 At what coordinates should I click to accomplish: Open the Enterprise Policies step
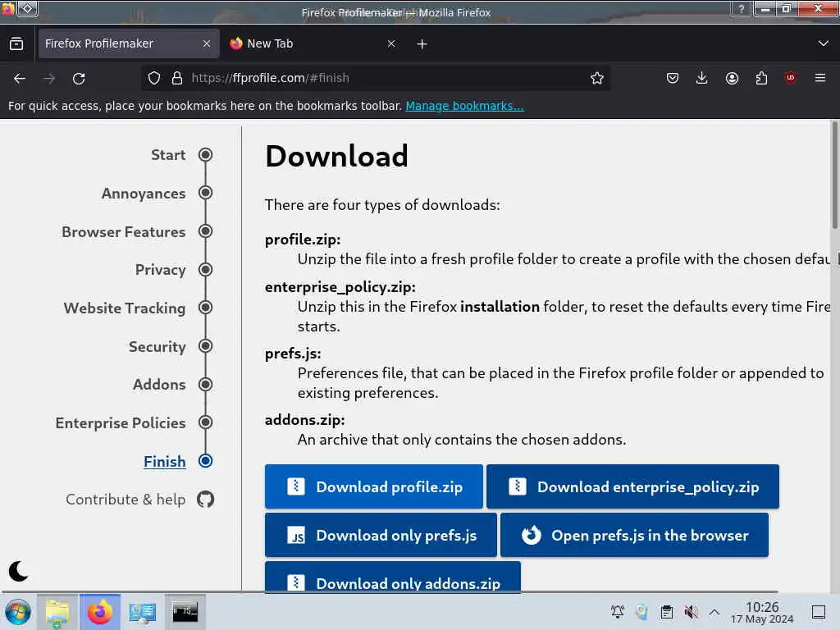pos(121,423)
